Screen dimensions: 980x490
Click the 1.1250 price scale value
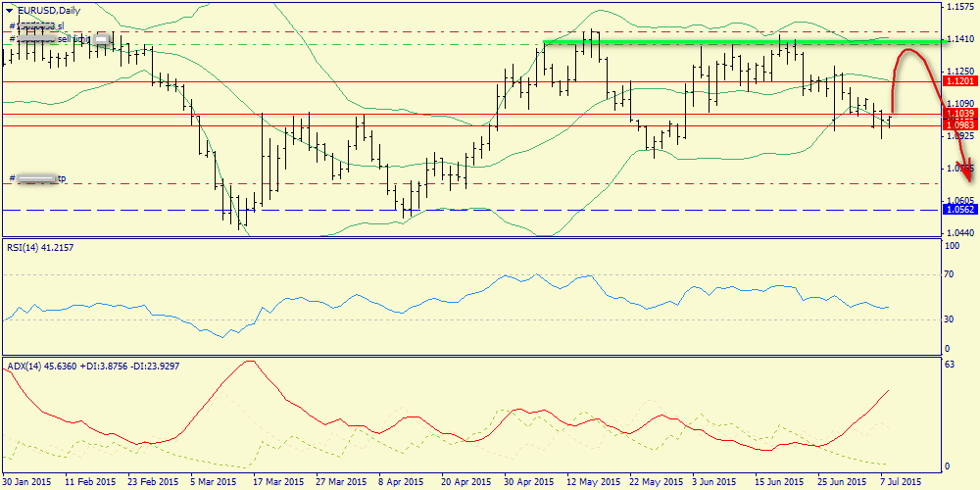pyautogui.click(x=960, y=71)
